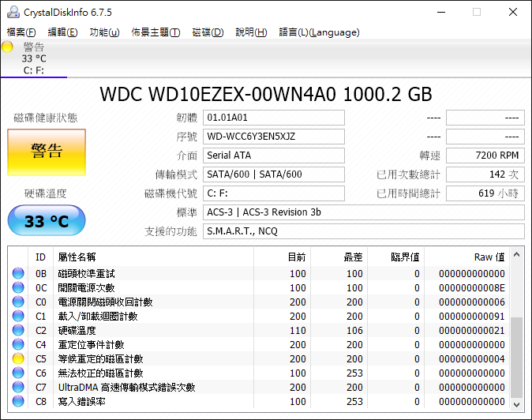
Task: Click the power on count field 142 次
Action: (485, 174)
